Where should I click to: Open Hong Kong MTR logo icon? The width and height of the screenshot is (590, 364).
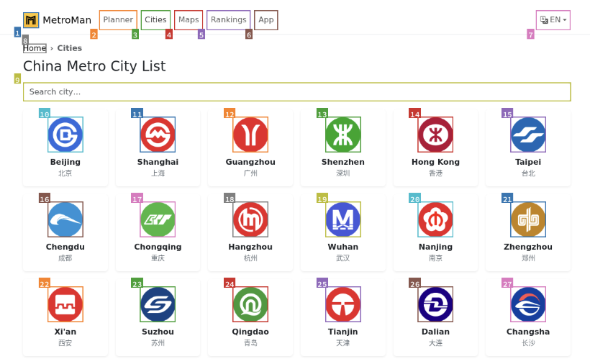click(435, 135)
